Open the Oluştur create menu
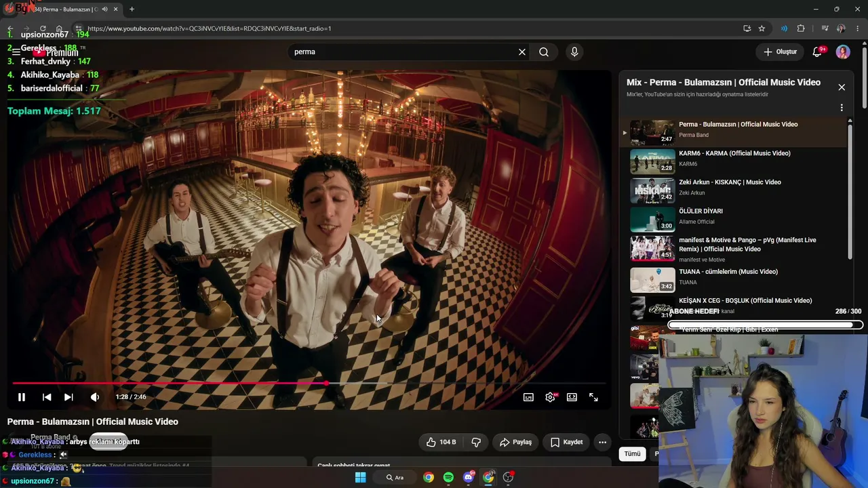 tap(780, 52)
